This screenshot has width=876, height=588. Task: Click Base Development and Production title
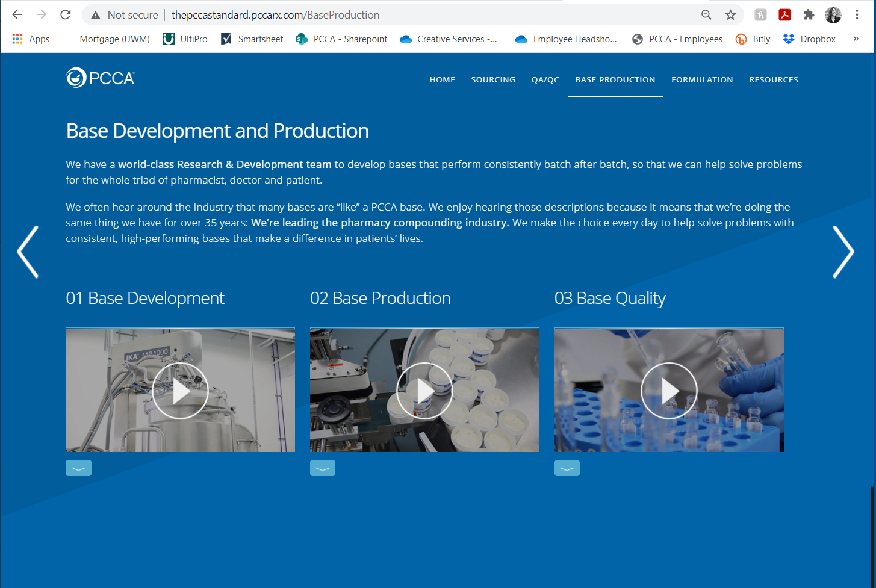click(x=217, y=131)
